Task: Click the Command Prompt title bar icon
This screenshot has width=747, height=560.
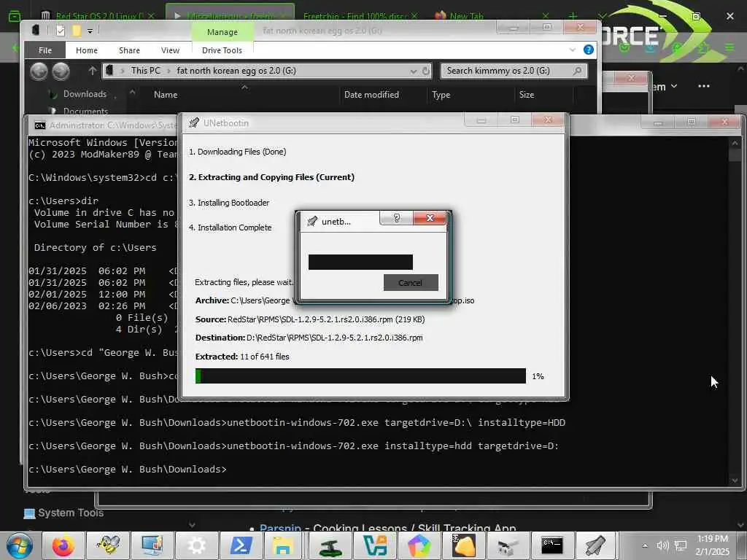Action: coord(40,125)
